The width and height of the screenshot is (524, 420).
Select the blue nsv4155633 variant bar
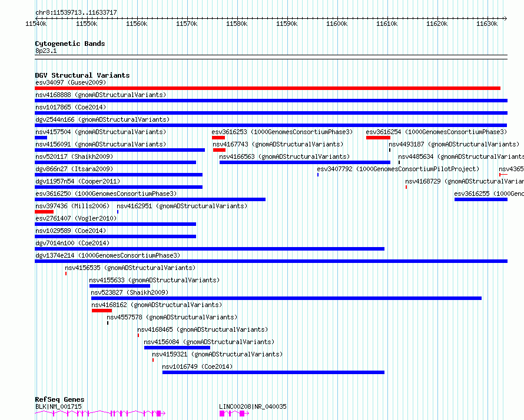pyautogui.click(x=120, y=286)
